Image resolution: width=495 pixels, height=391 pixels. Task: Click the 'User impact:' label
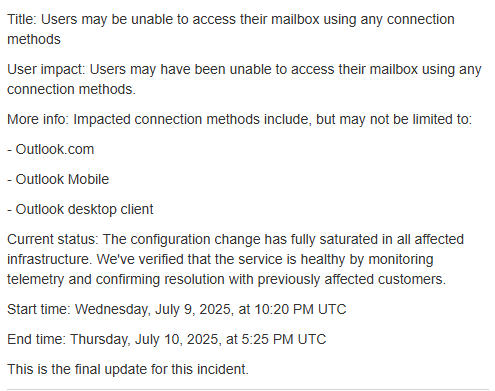(x=47, y=69)
